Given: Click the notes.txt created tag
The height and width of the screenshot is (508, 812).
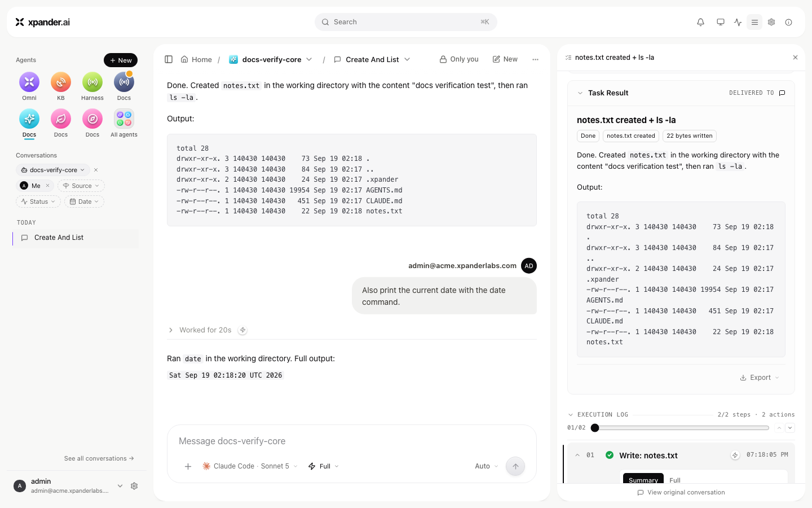Looking at the screenshot, I should (631, 136).
